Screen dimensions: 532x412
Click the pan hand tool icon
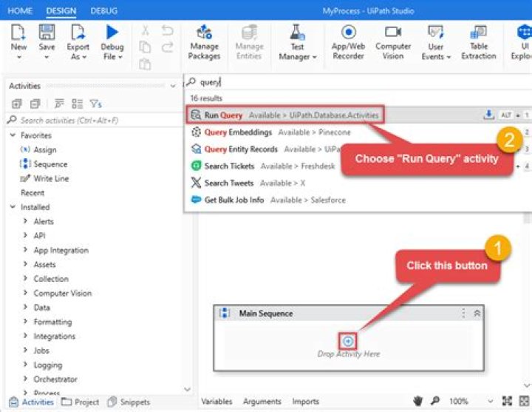[x=418, y=401]
